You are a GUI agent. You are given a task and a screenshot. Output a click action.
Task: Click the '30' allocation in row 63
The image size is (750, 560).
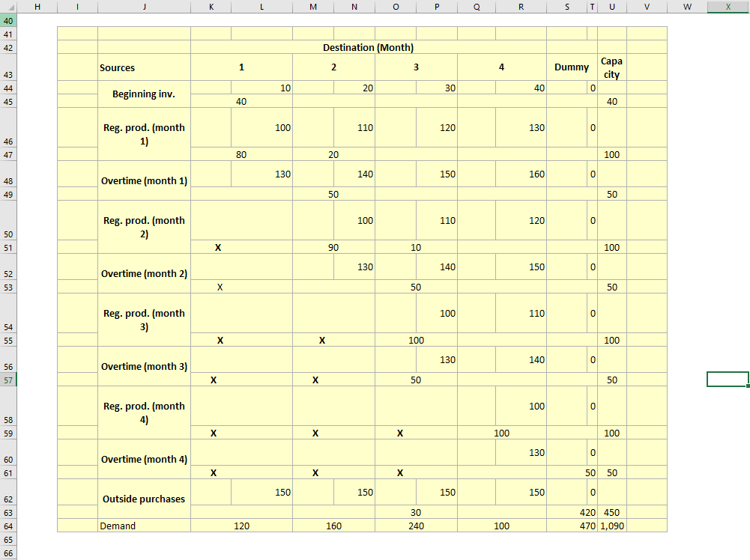[416, 512]
